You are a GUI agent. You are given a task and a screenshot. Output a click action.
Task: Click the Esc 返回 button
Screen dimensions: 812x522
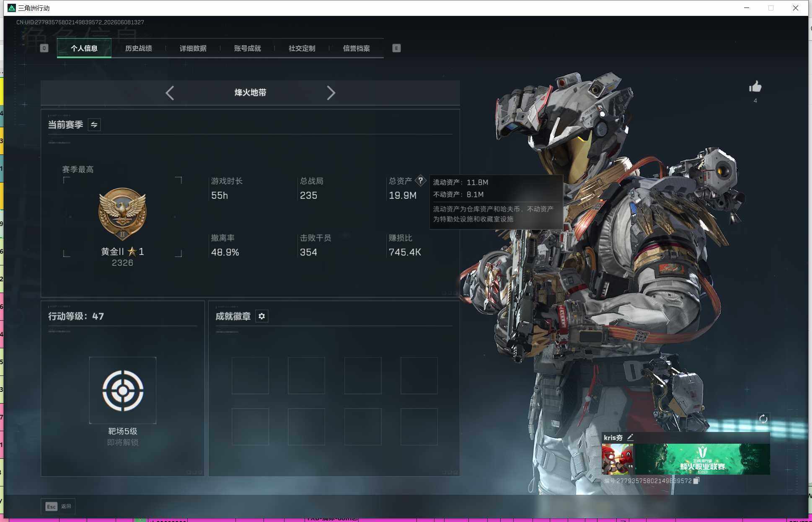[x=58, y=507]
